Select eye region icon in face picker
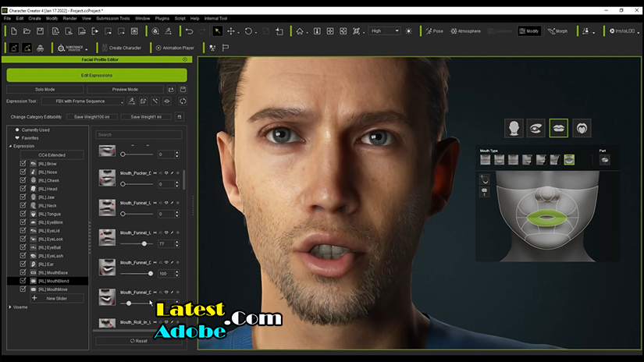The width and height of the screenshot is (644, 362). tap(536, 128)
